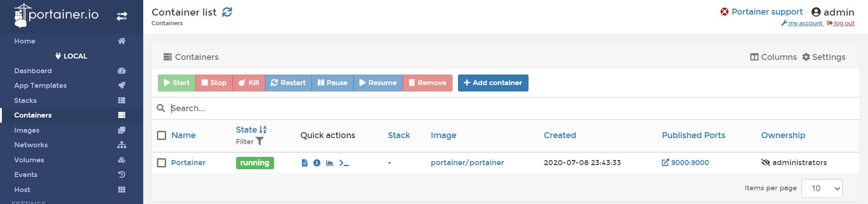Click the Pause button

(333, 83)
